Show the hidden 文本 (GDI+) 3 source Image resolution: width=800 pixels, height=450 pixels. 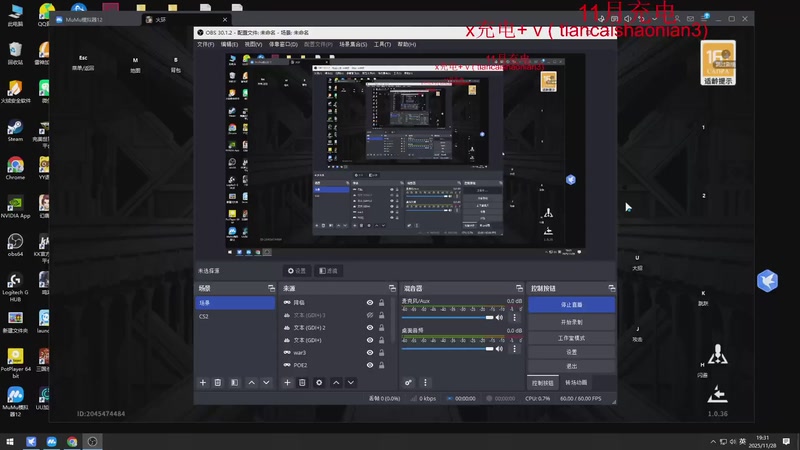[x=370, y=315]
